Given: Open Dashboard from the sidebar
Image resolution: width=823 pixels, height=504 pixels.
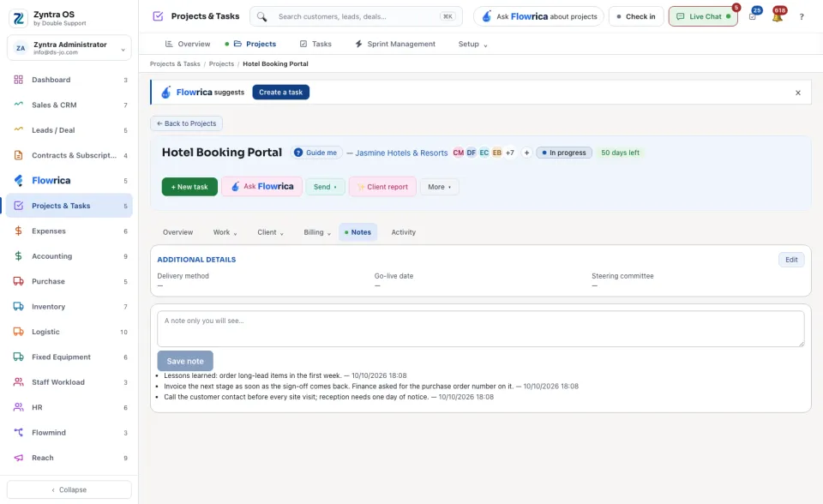Looking at the screenshot, I should 69,80.
